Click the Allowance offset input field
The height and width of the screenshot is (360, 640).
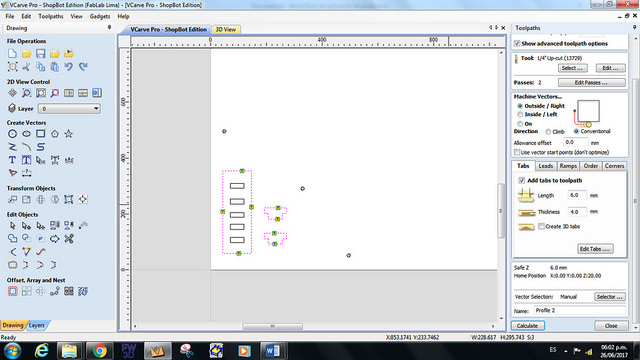576,142
